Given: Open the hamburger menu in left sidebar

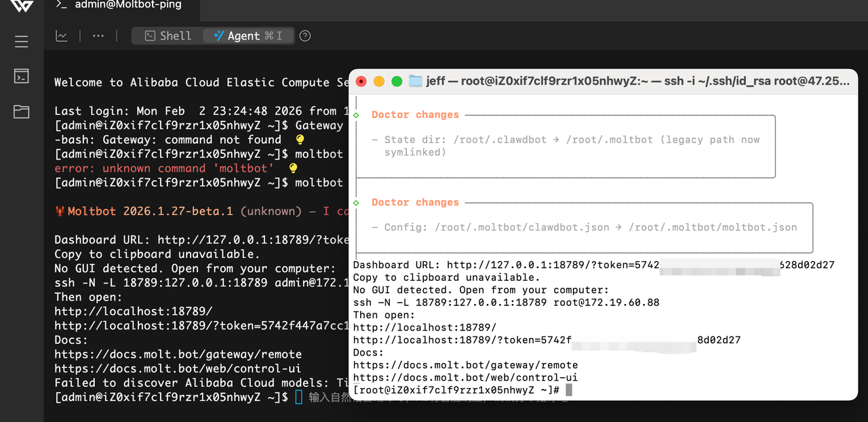Looking at the screenshot, I should pos(22,41).
